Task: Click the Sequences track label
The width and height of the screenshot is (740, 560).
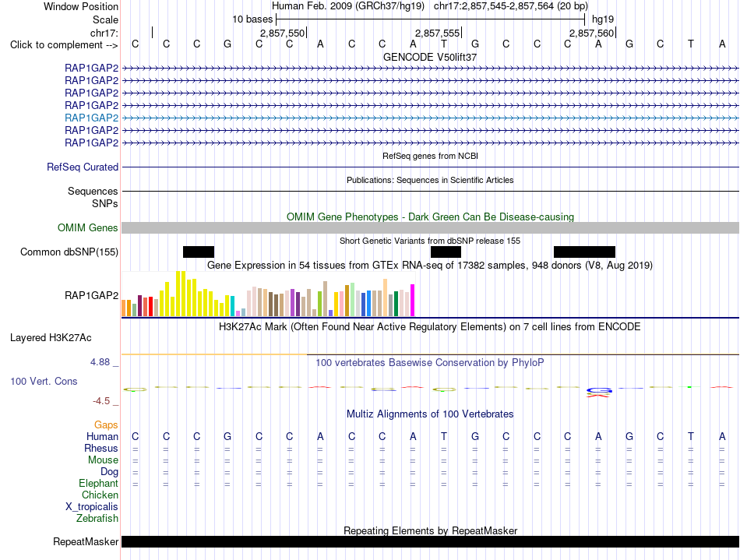Action: [93, 191]
